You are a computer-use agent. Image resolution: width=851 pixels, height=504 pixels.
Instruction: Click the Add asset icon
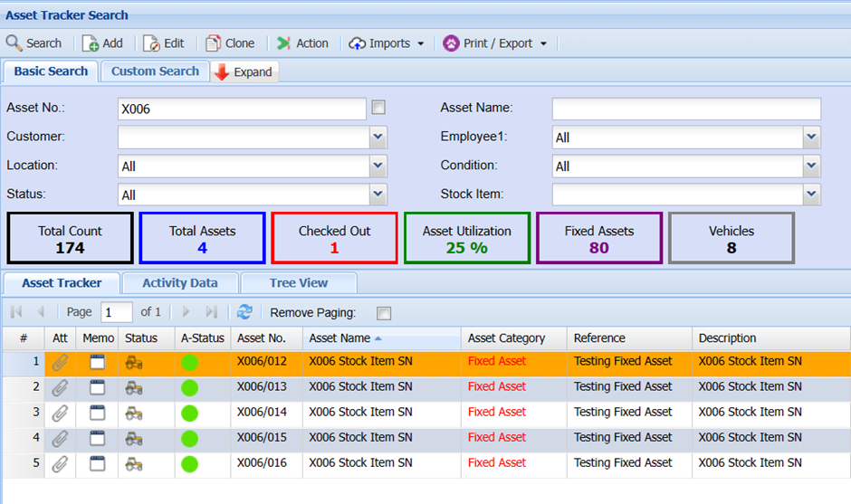pyautogui.click(x=91, y=43)
